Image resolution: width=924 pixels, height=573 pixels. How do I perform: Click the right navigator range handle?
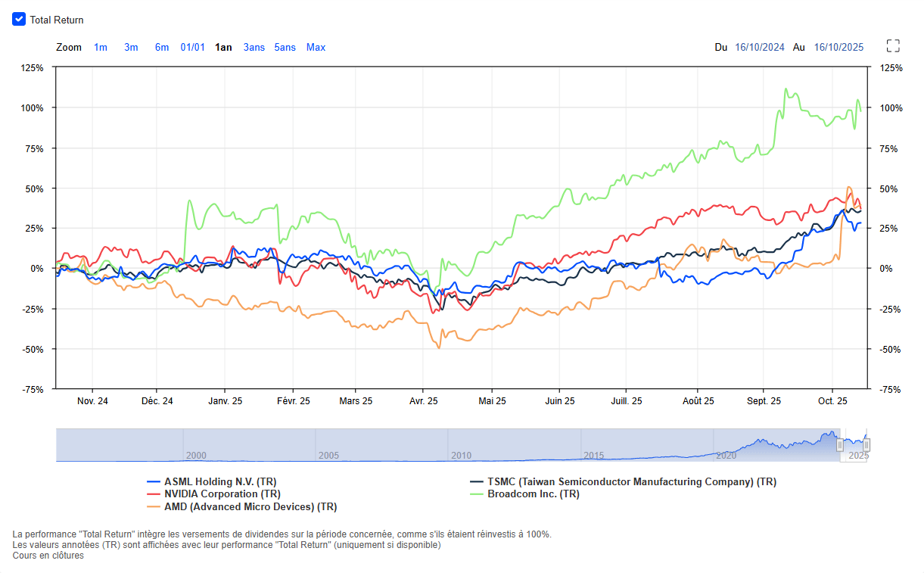(866, 445)
